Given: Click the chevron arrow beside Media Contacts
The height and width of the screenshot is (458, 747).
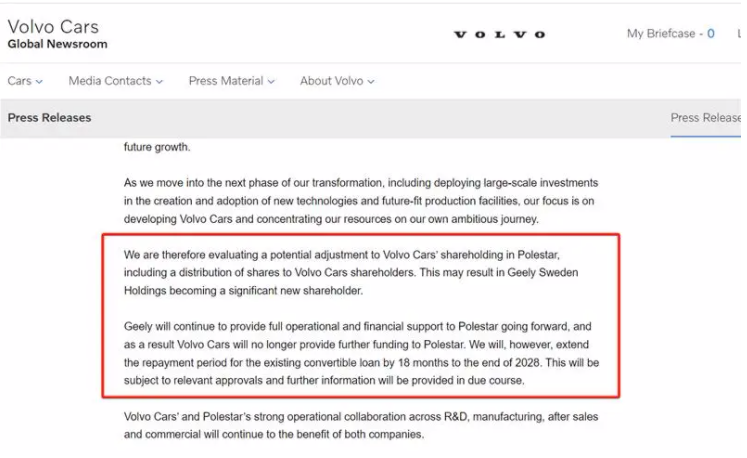Looking at the screenshot, I should coord(159,82).
